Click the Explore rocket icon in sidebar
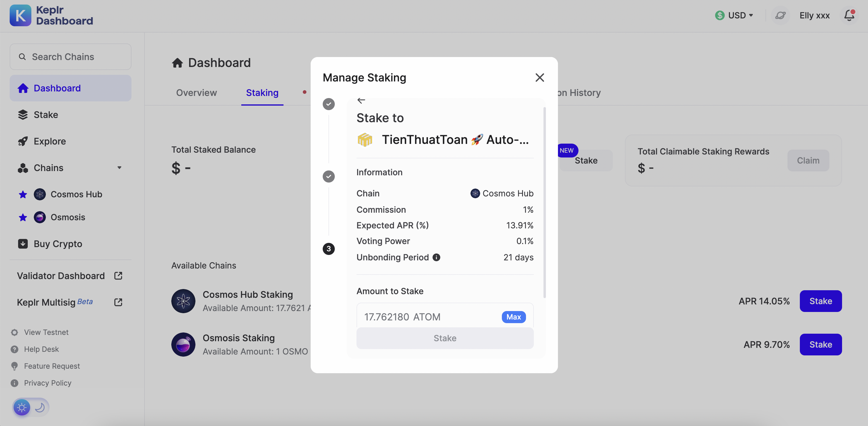 click(23, 141)
